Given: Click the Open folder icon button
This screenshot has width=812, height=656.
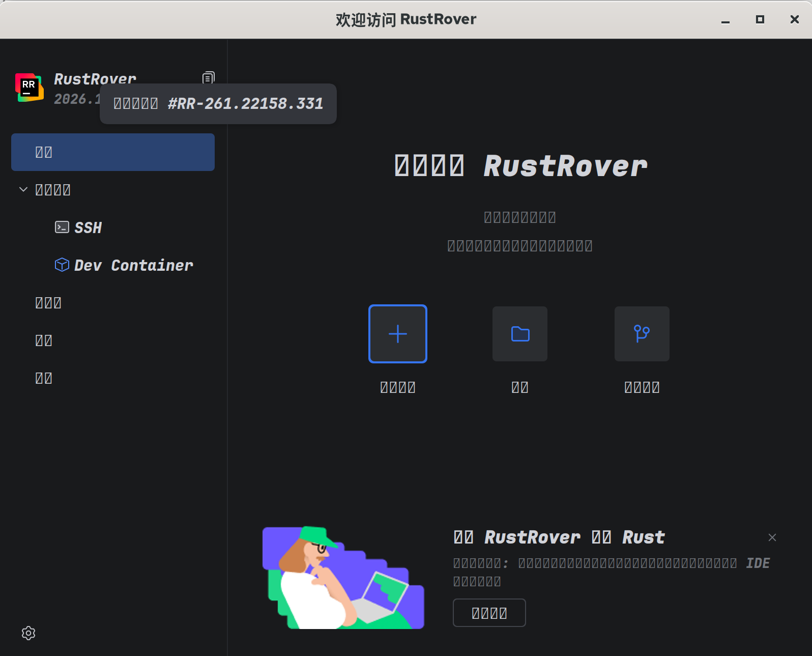Looking at the screenshot, I should (x=519, y=334).
